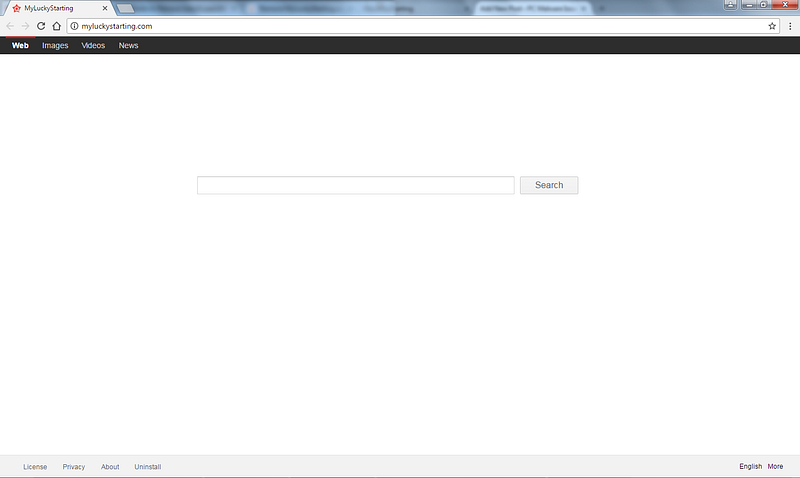
Task: View site information icon in address bar
Action: pos(74,26)
